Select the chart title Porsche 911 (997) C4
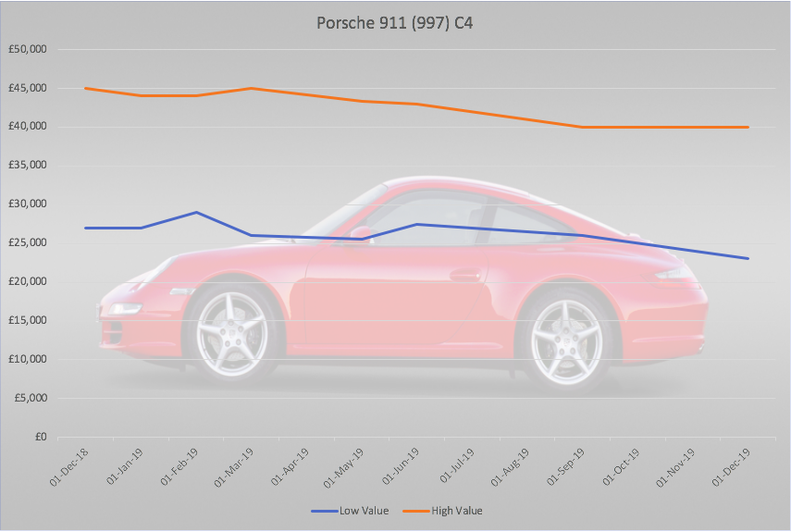The image size is (791, 532). point(394,23)
